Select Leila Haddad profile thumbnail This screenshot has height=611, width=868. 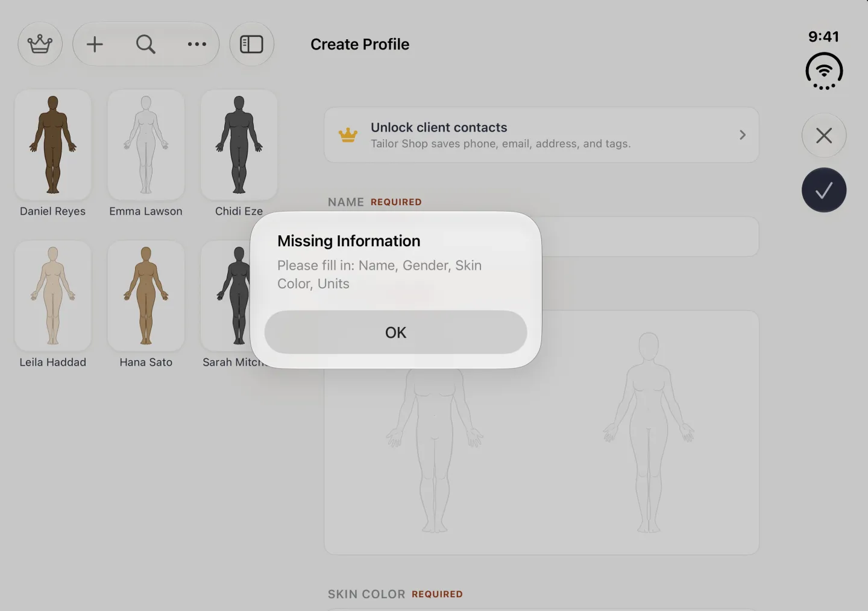(x=53, y=296)
